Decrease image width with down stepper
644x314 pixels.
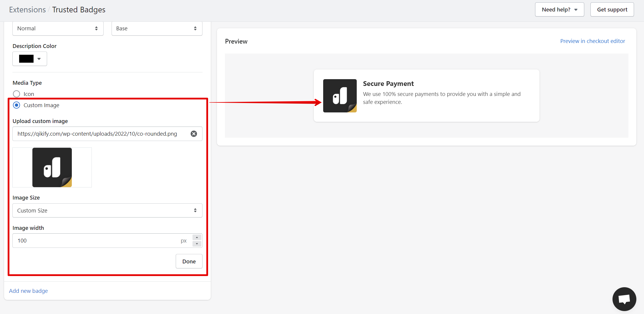click(197, 244)
